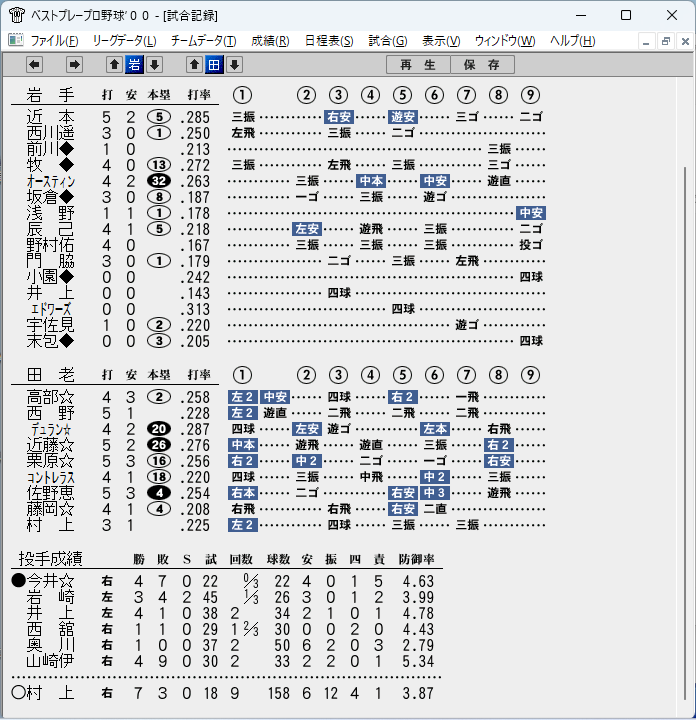Select the 岩 team toolbar icon
The image size is (696, 720).
click(x=134, y=65)
